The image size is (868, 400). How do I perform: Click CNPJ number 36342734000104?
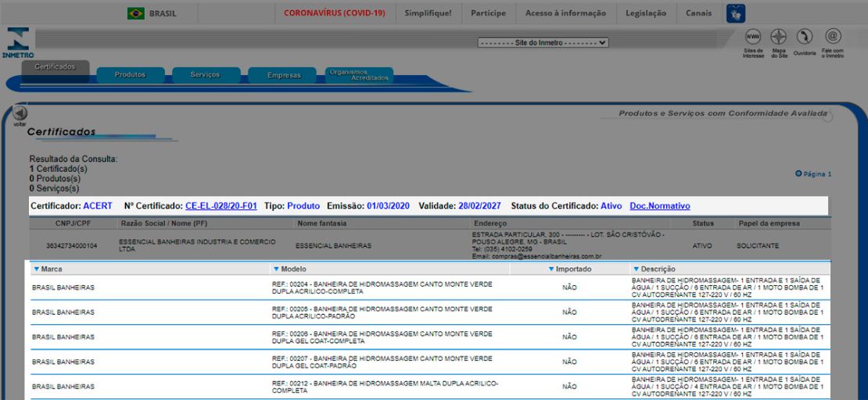(72, 245)
